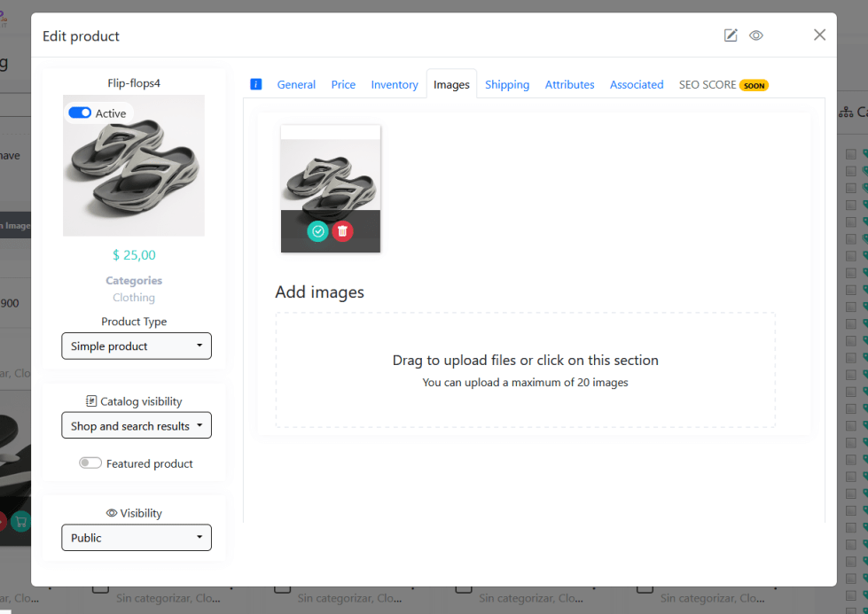Screen dimensions: 868x614
Task: Toggle the Active product switch
Action: pyautogui.click(x=80, y=113)
